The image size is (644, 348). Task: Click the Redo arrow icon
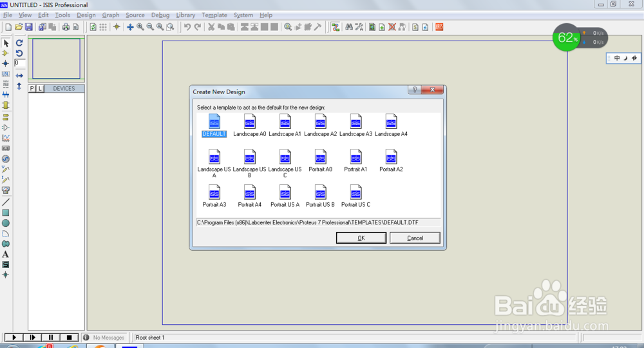pos(198,27)
